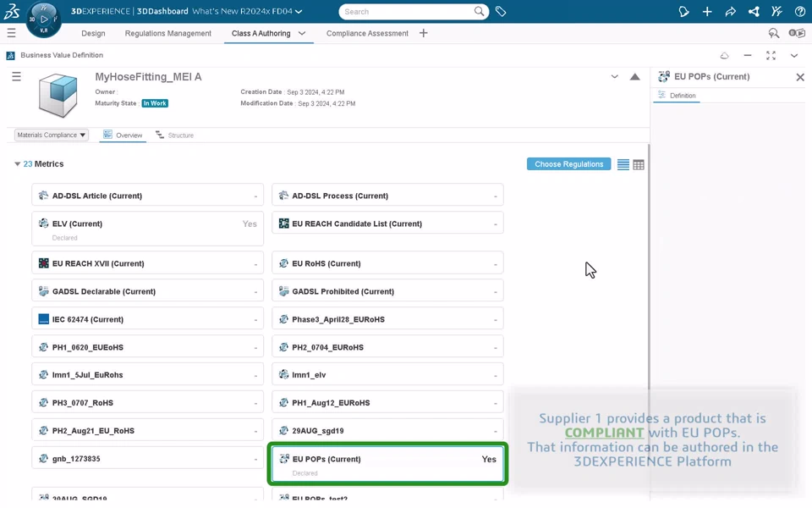Open Regulations Management tab
This screenshot has height=508, width=812.
pyautogui.click(x=167, y=33)
